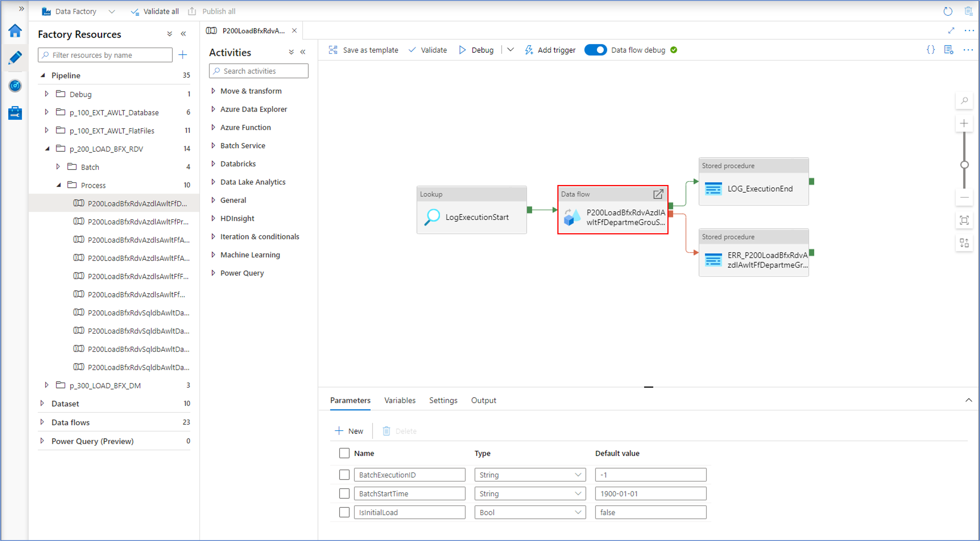Switch to the Variables tab
This screenshot has height=541, width=980.
coord(400,400)
